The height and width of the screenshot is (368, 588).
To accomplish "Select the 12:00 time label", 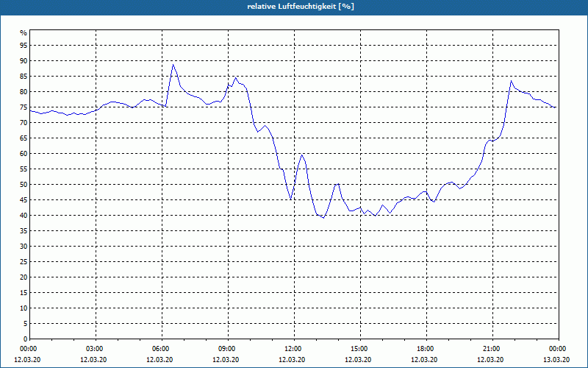I will 293,349.
